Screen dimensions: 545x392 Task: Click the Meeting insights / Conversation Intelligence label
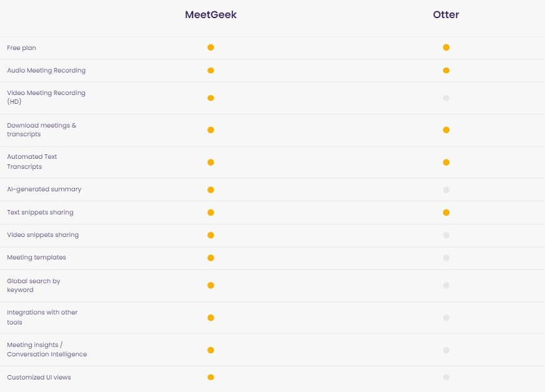pyautogui.click(x=47, y=349)
